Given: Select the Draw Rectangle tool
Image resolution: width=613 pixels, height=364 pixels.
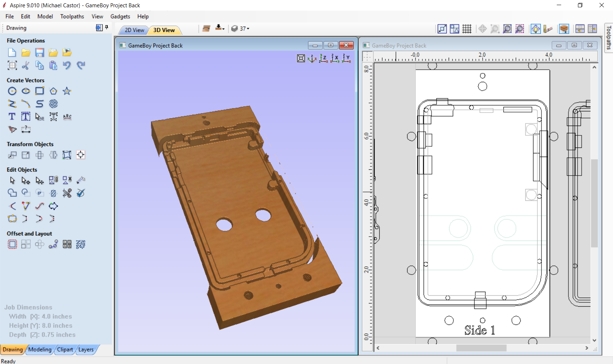Looking at the screenshot, I should pos(39,91).
